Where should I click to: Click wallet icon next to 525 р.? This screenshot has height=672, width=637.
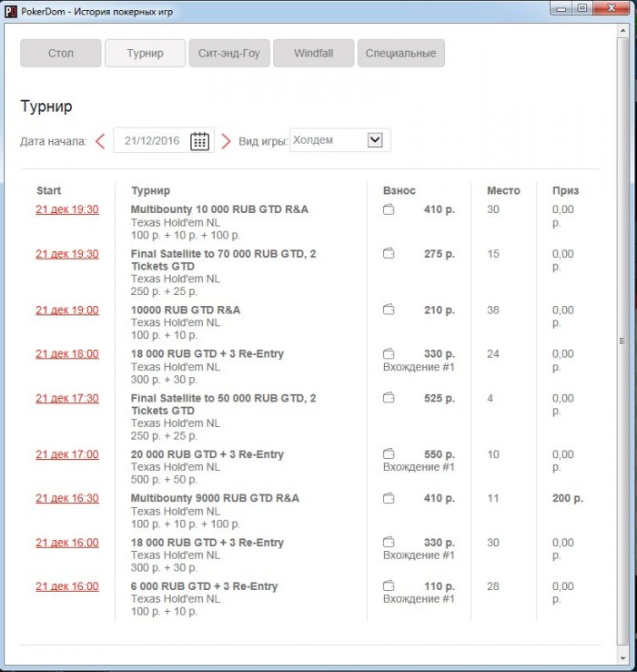click(389, 398)
